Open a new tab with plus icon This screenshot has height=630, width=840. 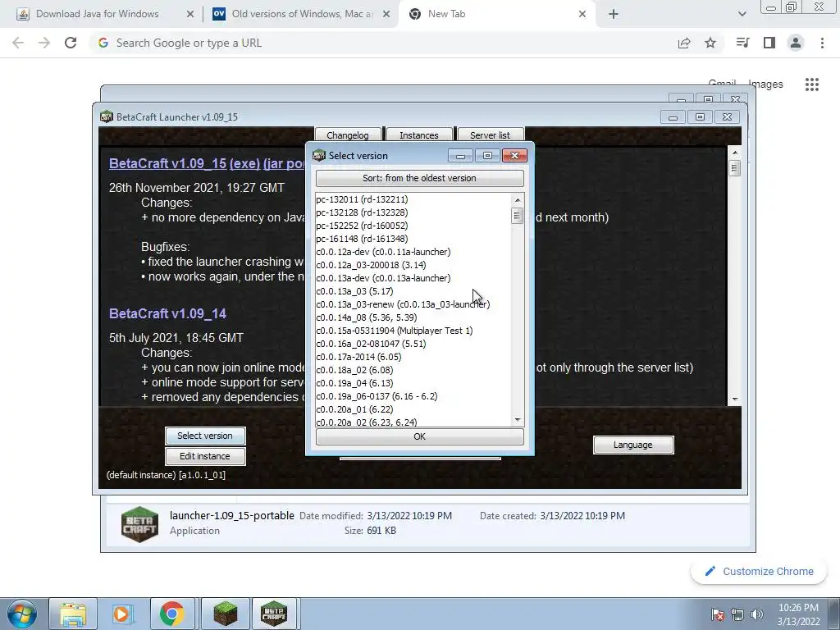tap(614, 15)
